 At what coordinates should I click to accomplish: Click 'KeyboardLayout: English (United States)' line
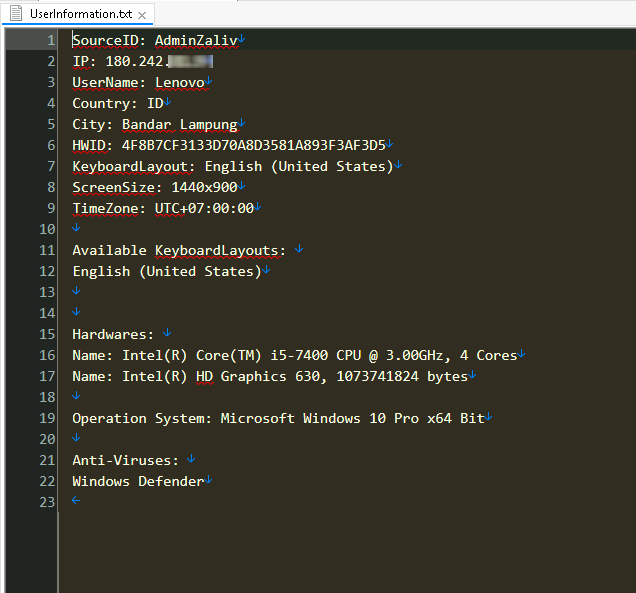point(233,166)
